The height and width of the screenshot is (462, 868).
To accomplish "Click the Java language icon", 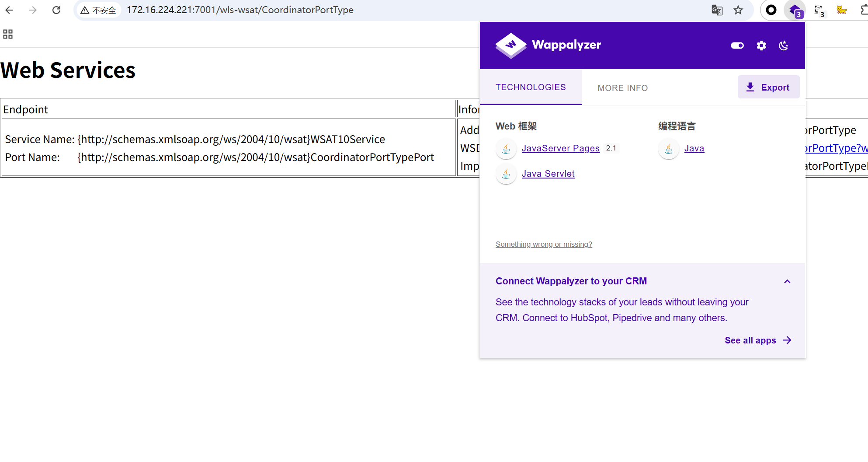I will pos(669,149).
